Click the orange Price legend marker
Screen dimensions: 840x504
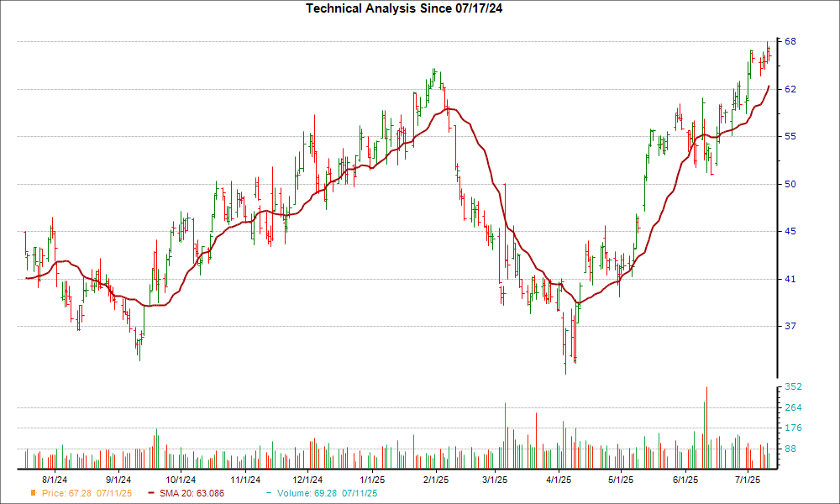coord(34,493)
